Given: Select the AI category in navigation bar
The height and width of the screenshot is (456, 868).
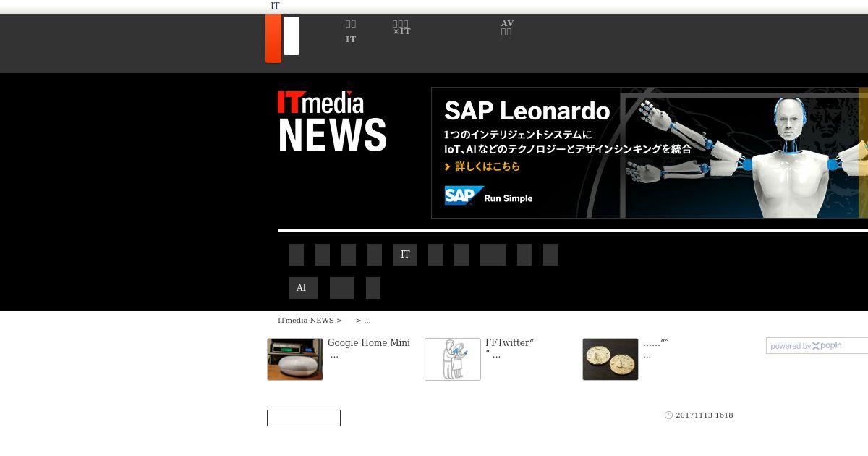Looking at the screenshot, I should coord(304,288).
